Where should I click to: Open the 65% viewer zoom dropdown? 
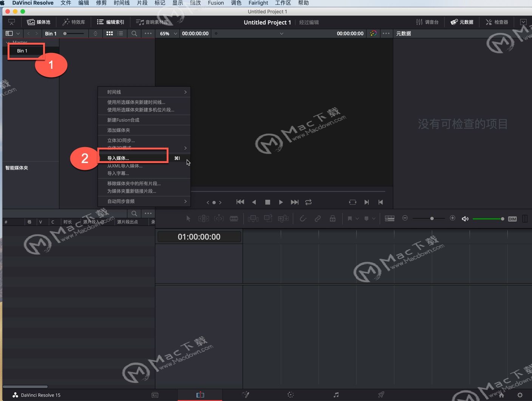coord(169,34)
